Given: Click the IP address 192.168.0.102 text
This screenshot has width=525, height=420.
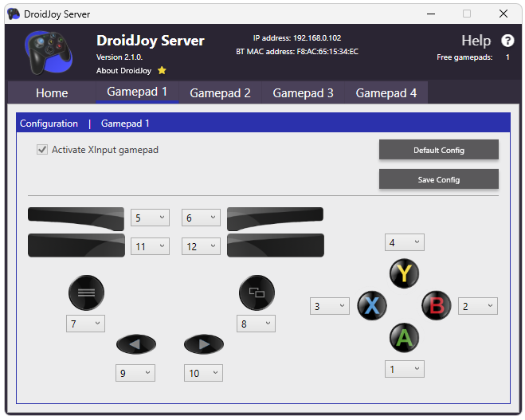Looking at the screenshot, I should click(297, 37).
